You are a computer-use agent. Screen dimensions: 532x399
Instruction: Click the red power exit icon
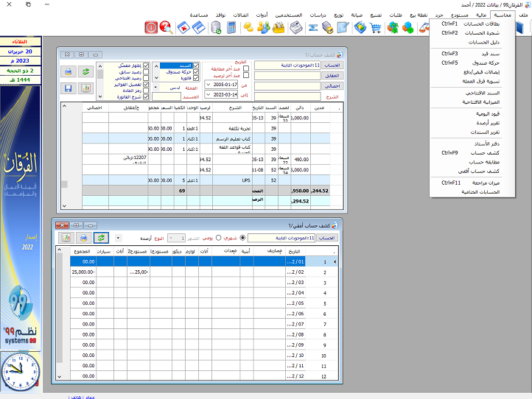pos(150,28)
